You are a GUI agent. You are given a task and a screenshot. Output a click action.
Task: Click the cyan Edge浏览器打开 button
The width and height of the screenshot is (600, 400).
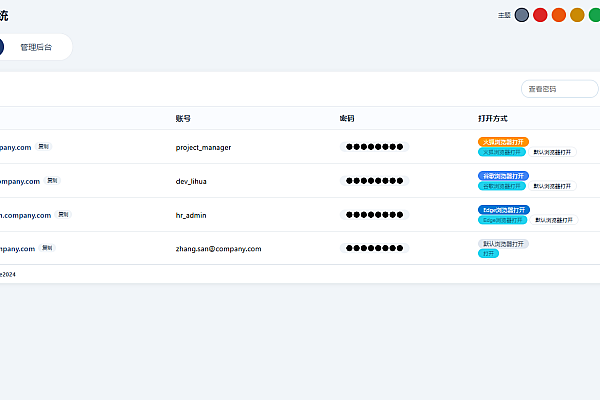(502, 220)
